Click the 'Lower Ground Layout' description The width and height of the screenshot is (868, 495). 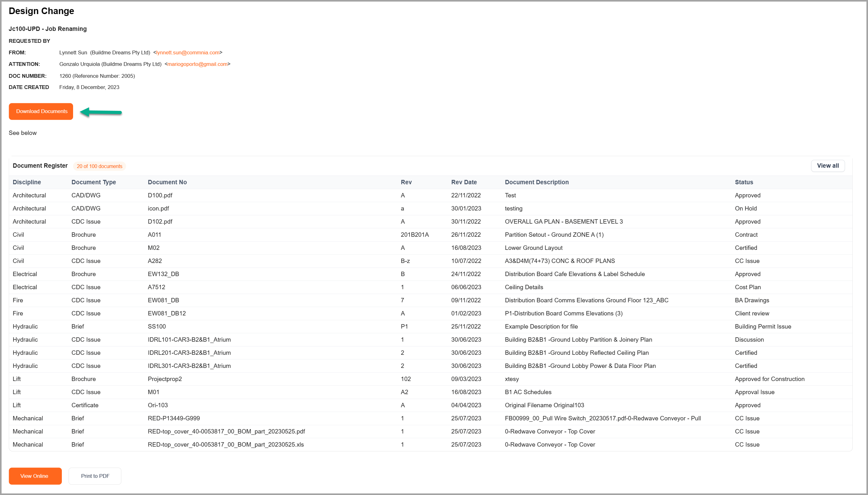point(533,248)
